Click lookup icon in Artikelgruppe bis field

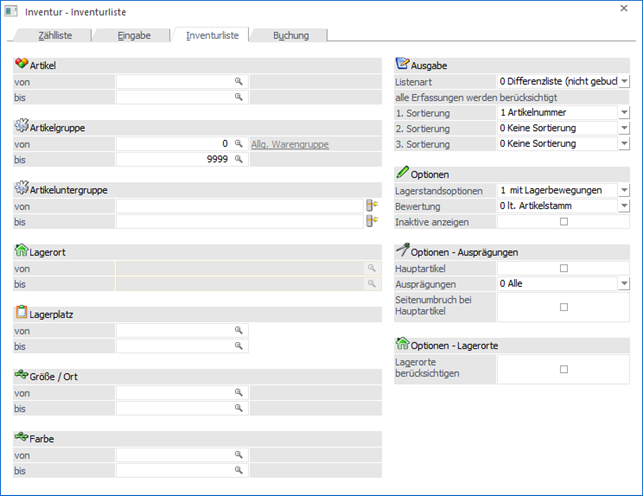tap(239, 160)
